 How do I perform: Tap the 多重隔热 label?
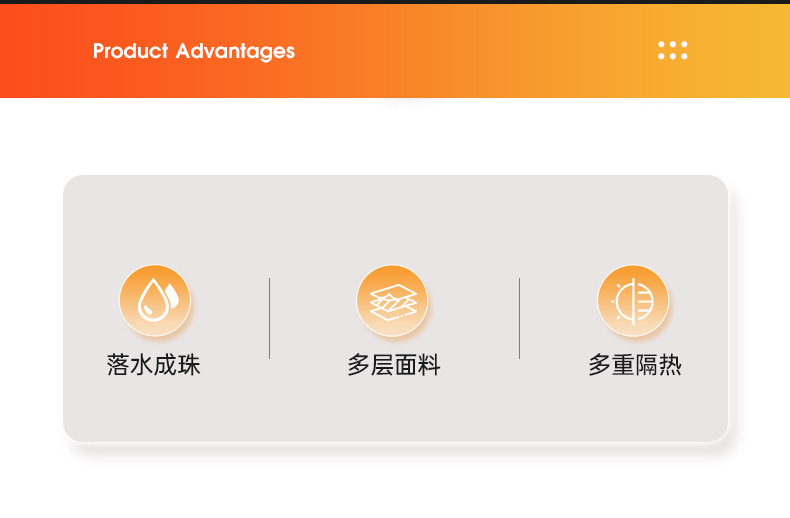click(635, 364)
